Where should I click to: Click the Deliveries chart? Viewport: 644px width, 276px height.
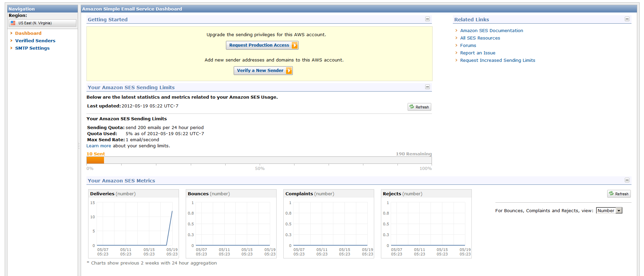pyautogui.click(x=134, y=224)
